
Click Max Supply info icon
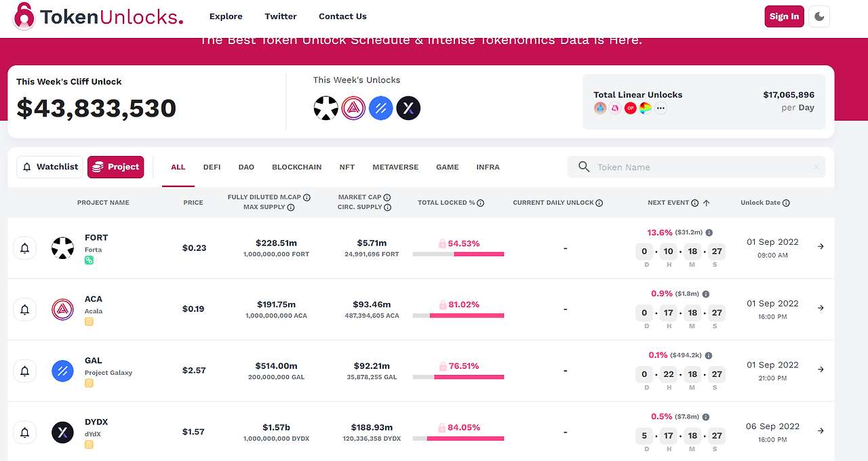[x=291, y=207]
